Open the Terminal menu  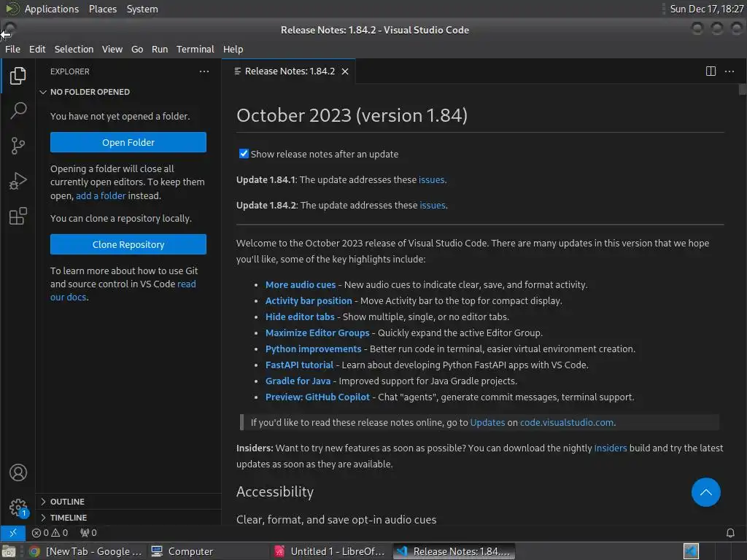pyautogui.click(x=195, y=49)
